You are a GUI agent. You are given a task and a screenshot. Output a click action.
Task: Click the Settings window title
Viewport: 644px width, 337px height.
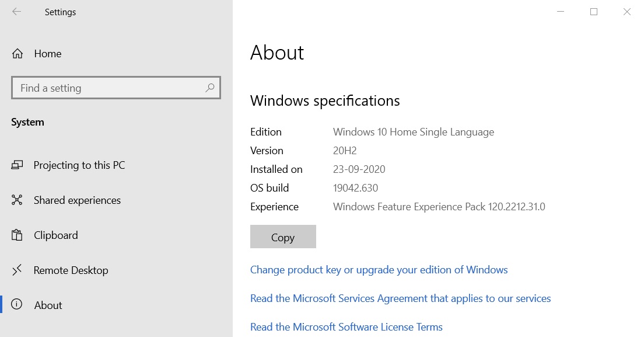pyautogui.click(x=61, y=12)
